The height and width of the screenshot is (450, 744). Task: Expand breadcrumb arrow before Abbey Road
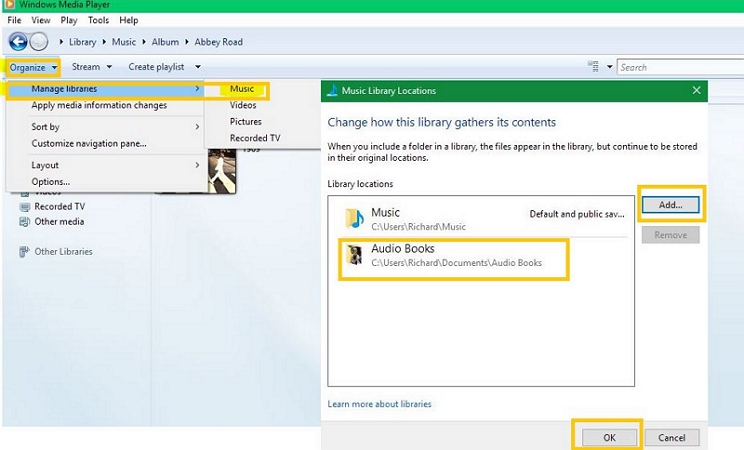point(187,42)
